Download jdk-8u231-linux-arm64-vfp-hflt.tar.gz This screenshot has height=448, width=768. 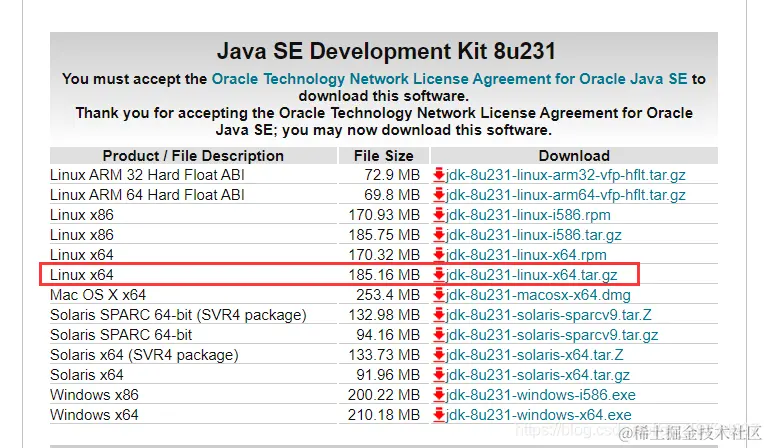coord(566,195)
